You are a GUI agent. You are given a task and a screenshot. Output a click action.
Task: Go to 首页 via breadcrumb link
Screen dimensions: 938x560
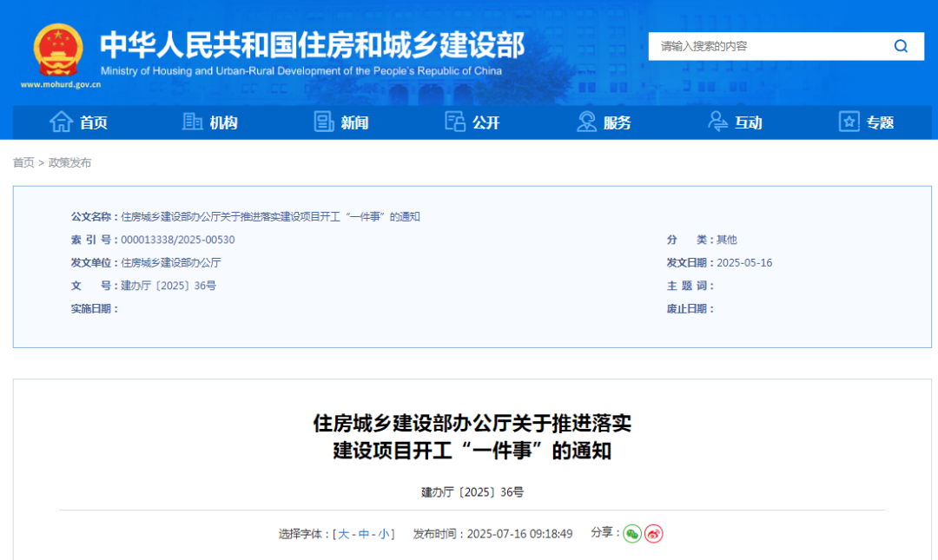(x=23, y=162)
